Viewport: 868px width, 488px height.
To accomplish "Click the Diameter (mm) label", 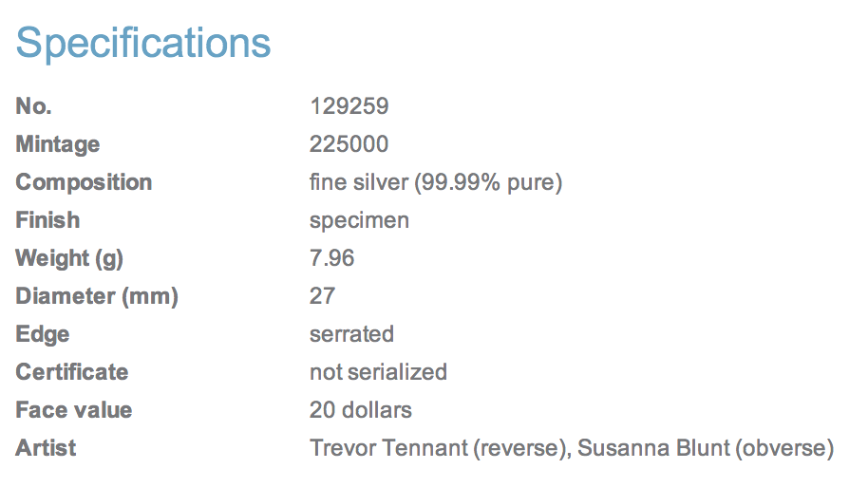I will [97, 296].
